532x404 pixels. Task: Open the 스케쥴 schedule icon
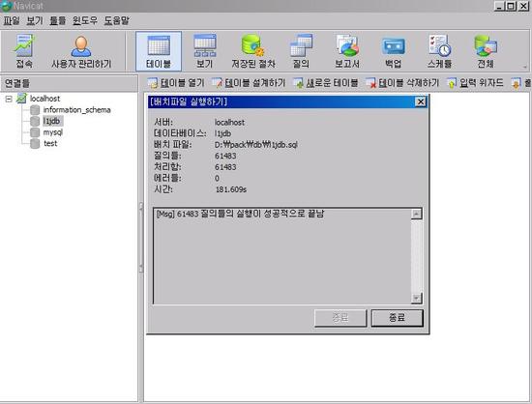click(440, 51)
